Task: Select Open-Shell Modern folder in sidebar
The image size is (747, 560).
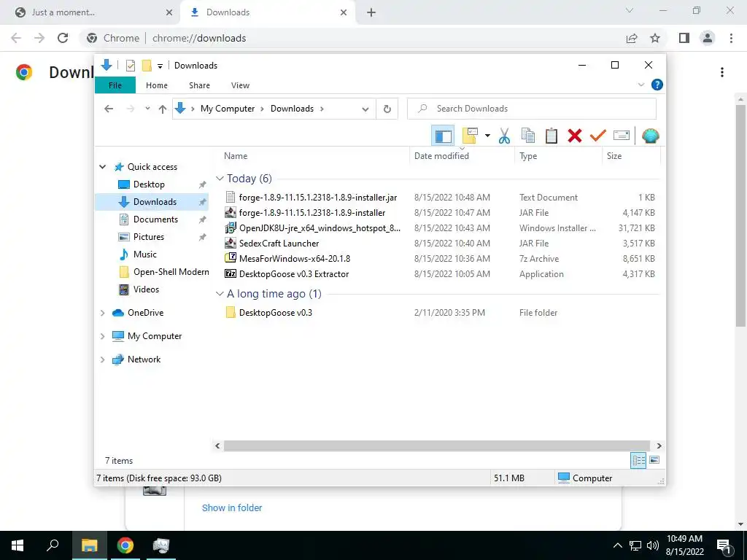Action: [x=171, y=272]
